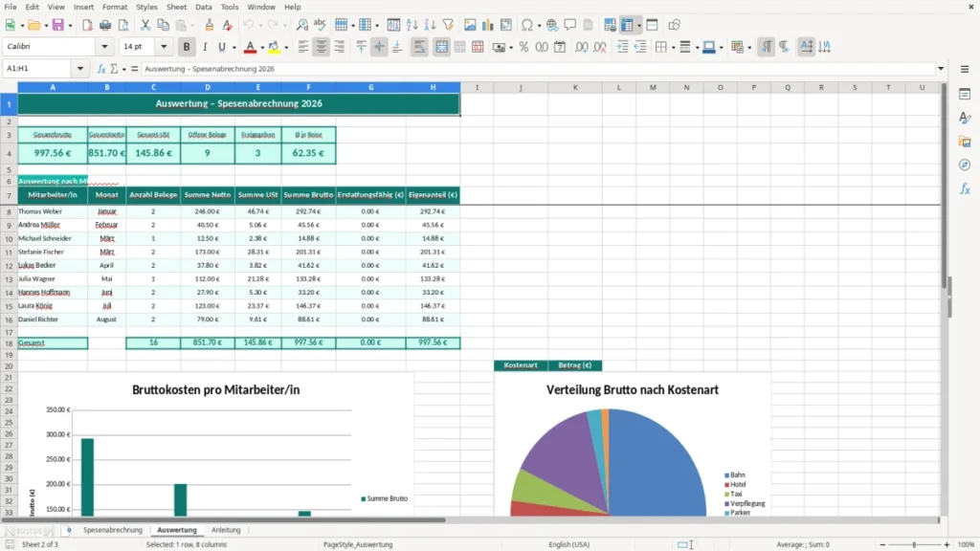This screenshot has height=551, width=980.
Task: Toggle Center Horizontally alignment
Action: (322, 47)
